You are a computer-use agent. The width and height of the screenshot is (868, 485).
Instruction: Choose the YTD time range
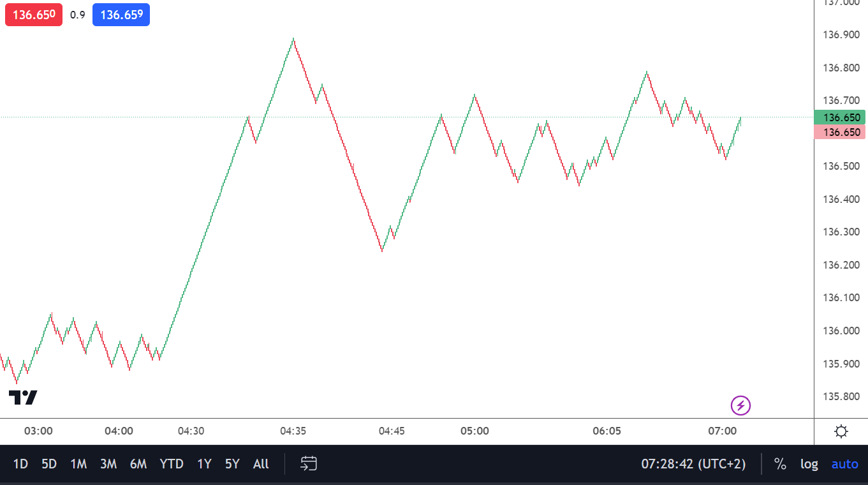[x=172, y=464]
